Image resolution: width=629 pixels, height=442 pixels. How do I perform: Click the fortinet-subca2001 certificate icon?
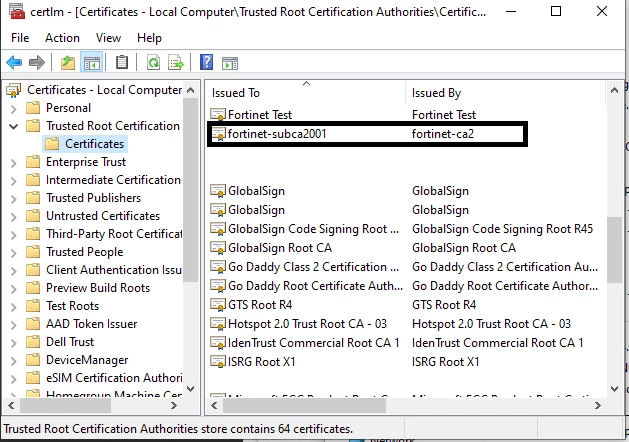tap(218, 134)
